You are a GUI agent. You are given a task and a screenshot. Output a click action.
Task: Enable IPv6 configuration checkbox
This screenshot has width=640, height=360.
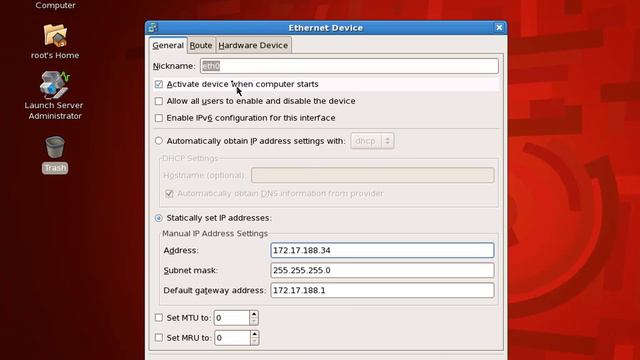point(159,118)
